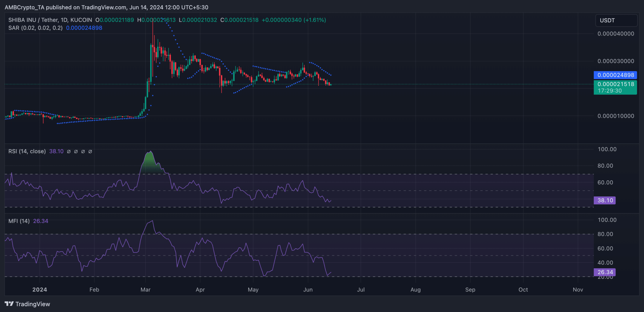Click the purple MFI 26.34 axis tag
Screen dimensions: 644x312
605,272
